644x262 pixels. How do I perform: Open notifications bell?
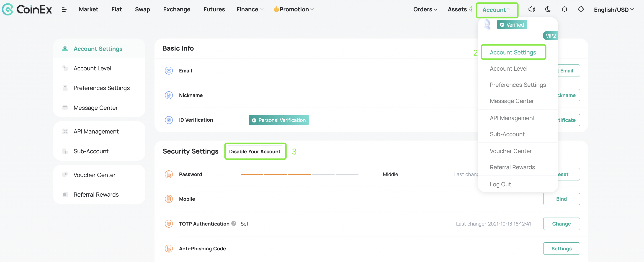(564, 10)
